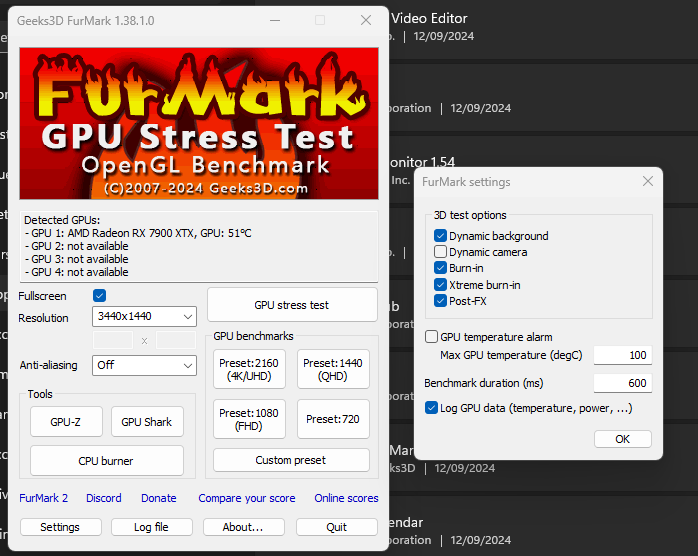This screenshot has width=698, height=556.
Task: Uncheck Dynamic background option
Action: pos(440,236)
